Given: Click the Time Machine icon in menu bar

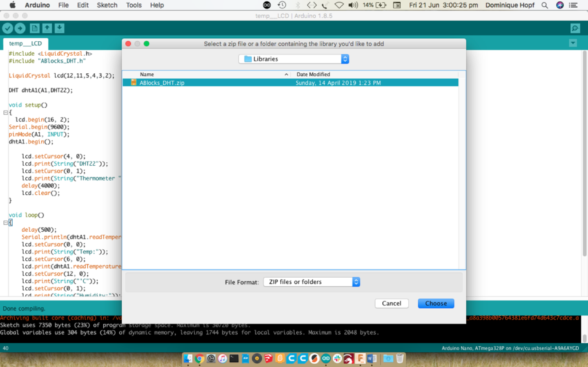Looking at the screenshot, I should pos(282,5).
